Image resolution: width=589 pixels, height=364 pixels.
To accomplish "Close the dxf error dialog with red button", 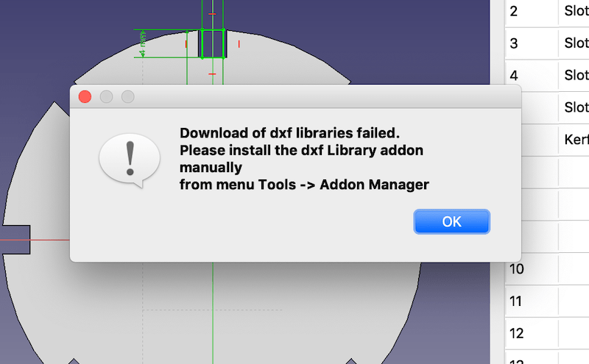I will (x=85, y=97).
